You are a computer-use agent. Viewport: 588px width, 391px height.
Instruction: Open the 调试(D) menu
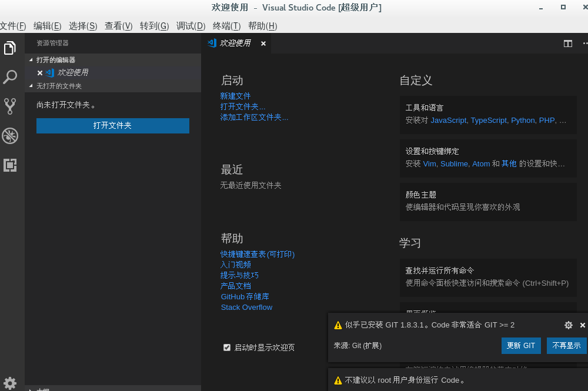[x=191, y=26]
